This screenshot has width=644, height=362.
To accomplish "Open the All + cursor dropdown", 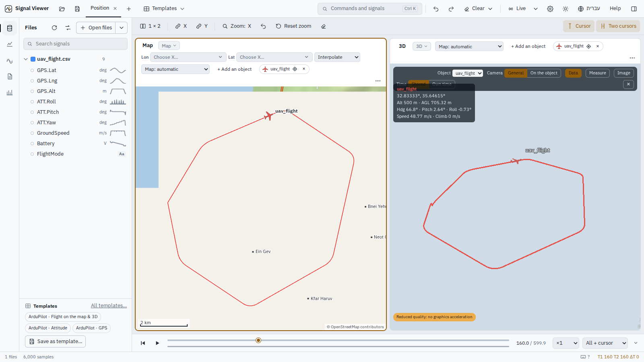I will (x=605, y=343).
